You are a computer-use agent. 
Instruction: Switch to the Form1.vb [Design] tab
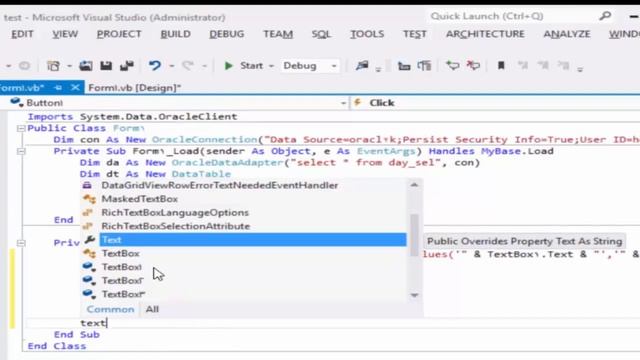135,88
